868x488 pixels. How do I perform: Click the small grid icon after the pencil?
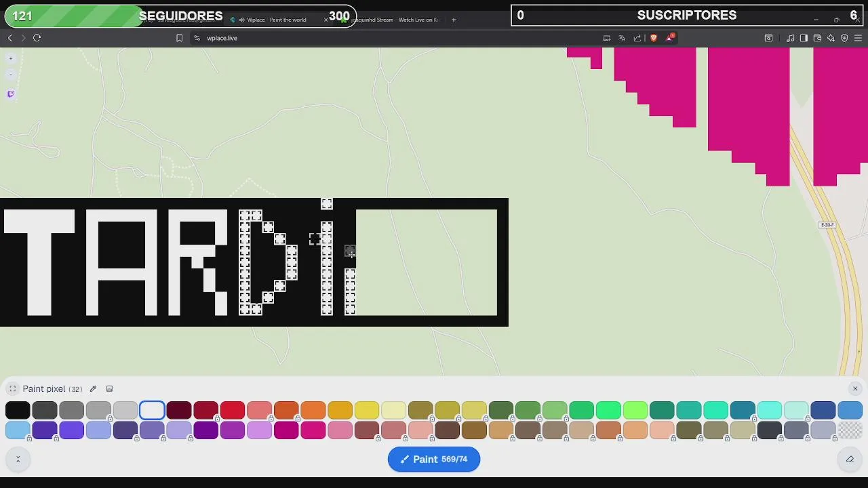[109, 389]
